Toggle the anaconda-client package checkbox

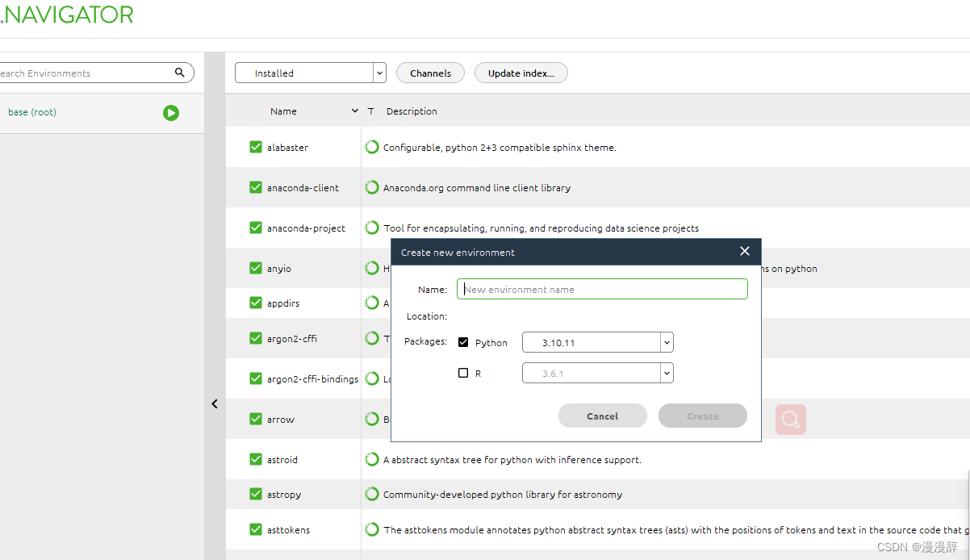click(x=256, y=187)
